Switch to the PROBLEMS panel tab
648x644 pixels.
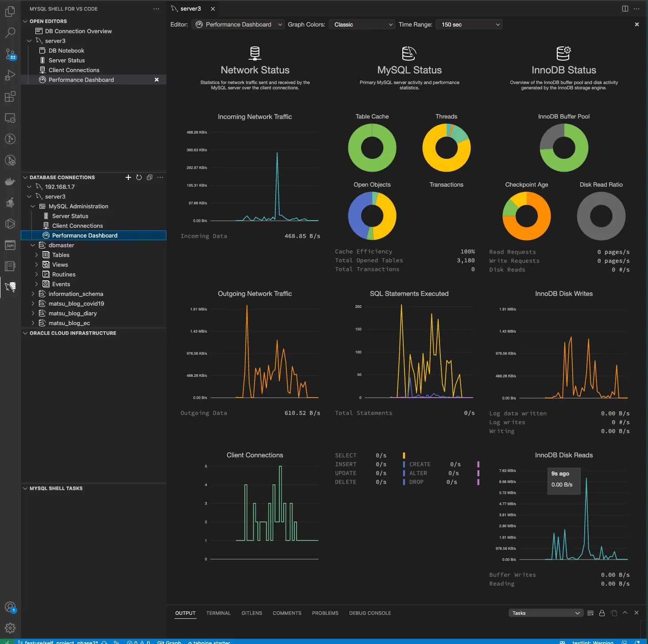(325, 613)
